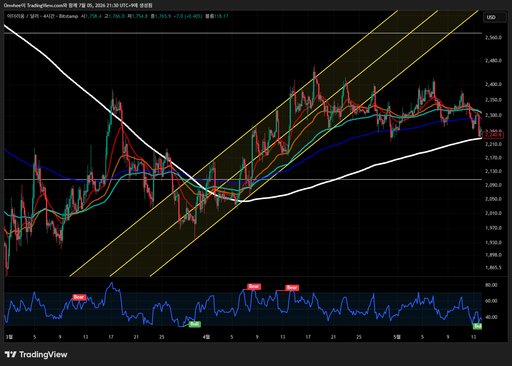Click the 2,350.0 price axis label
This screenshot has width=512, height=366.
click(493, 100)
